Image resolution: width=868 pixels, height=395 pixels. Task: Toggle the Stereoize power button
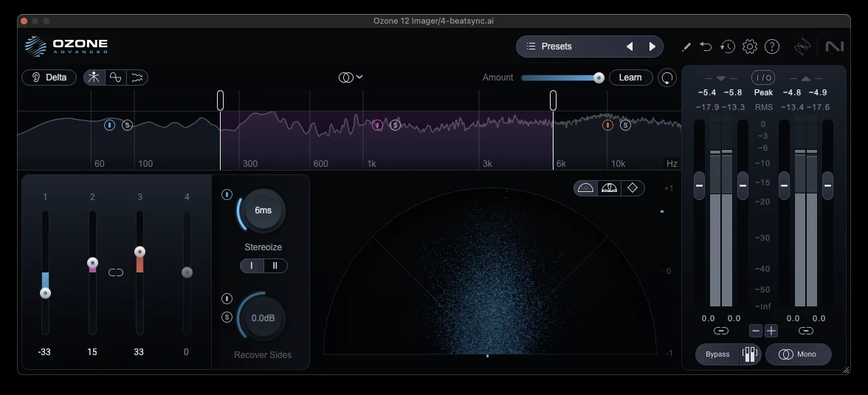(227, 194)
